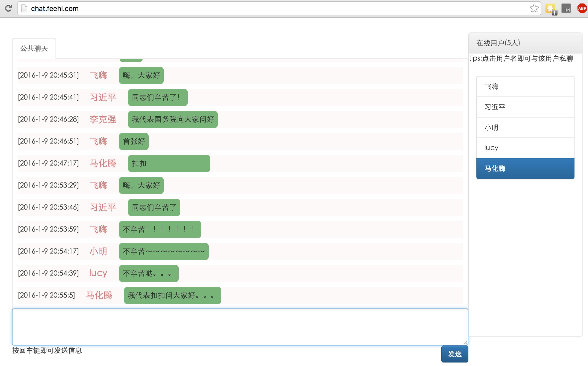Image resolution: width=588 pixels, height=366 pixels.
Task: Reload the page with the refresh icon
Action: (x=8, y=8)
